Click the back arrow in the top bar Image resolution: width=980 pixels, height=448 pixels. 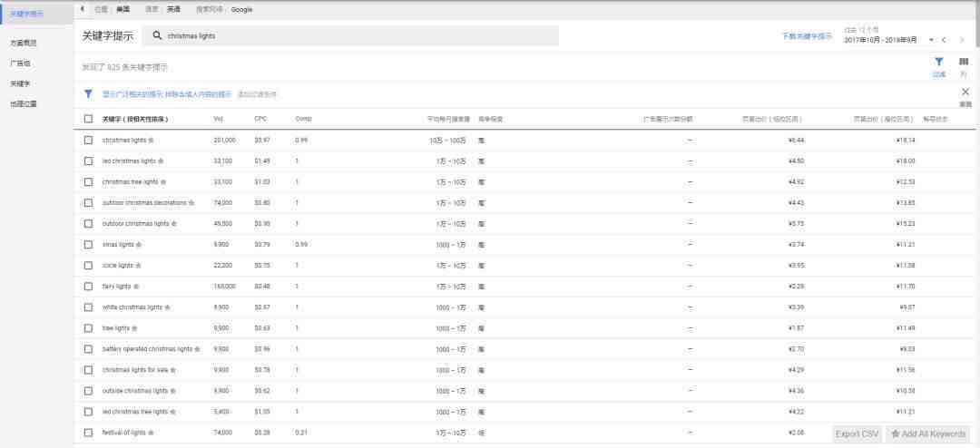click(x=82, y=9)
